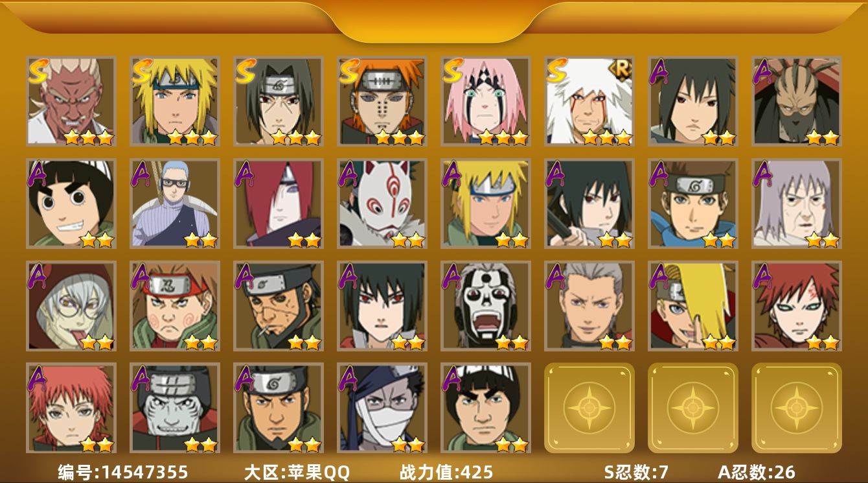The image size is (868, 483).
Task: Click Kabuto in the hooded cloak
Action: coord(71,306)
